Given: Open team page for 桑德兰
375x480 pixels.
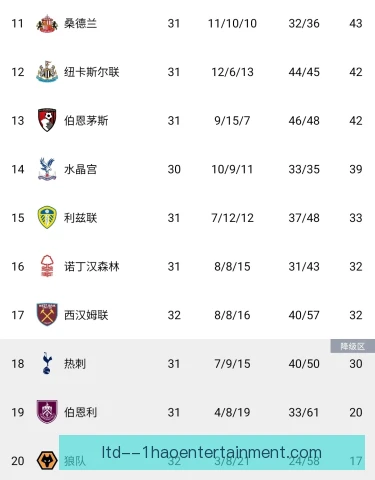Looking at the screenshot, I should coord(80,23).
